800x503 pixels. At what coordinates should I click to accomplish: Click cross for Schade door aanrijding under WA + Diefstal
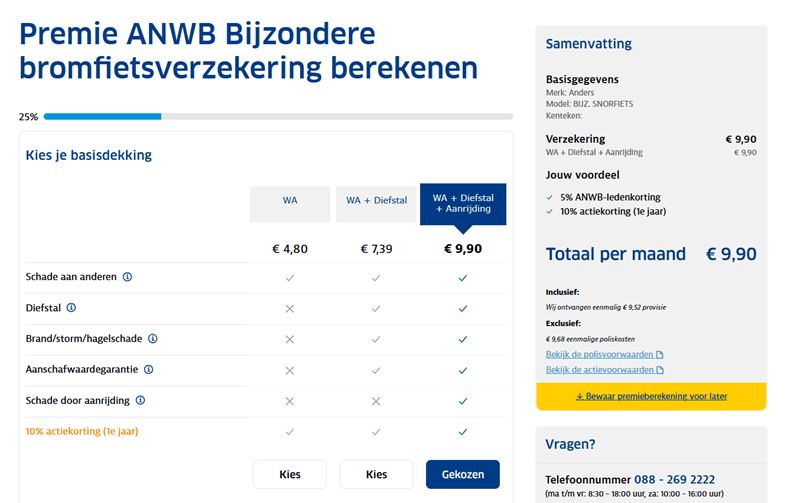[376, 401]
